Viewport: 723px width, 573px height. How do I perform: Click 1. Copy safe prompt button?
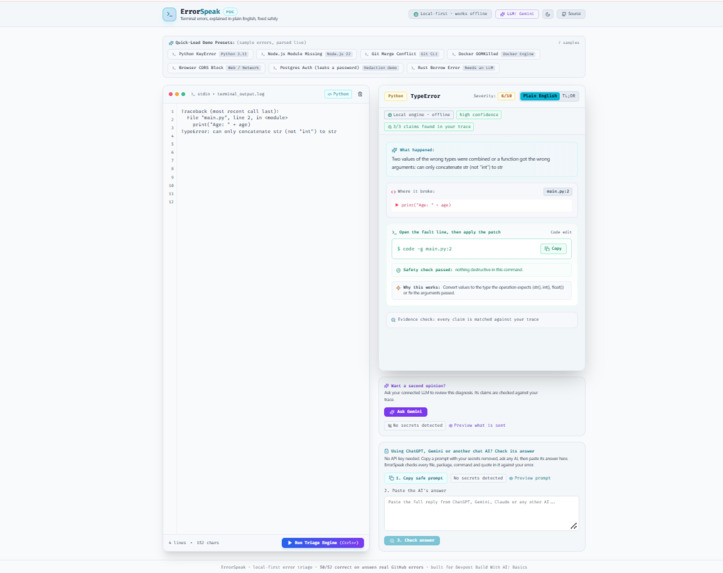coord(415,478)
